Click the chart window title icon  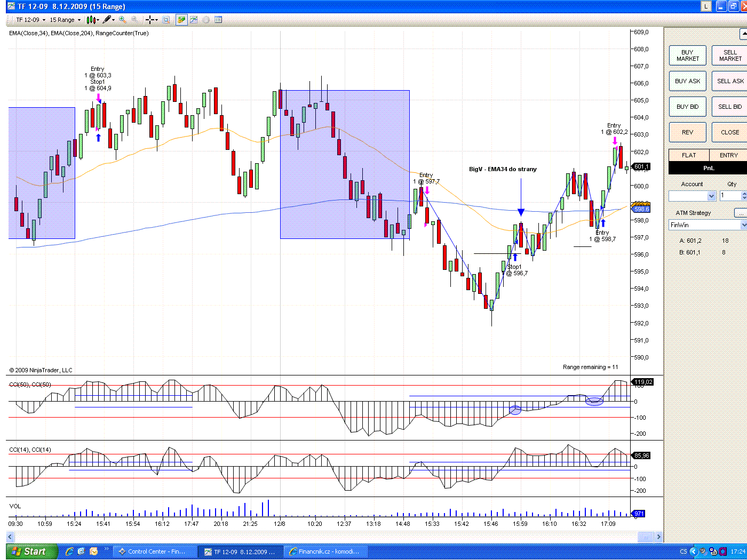tap(11, 6)
